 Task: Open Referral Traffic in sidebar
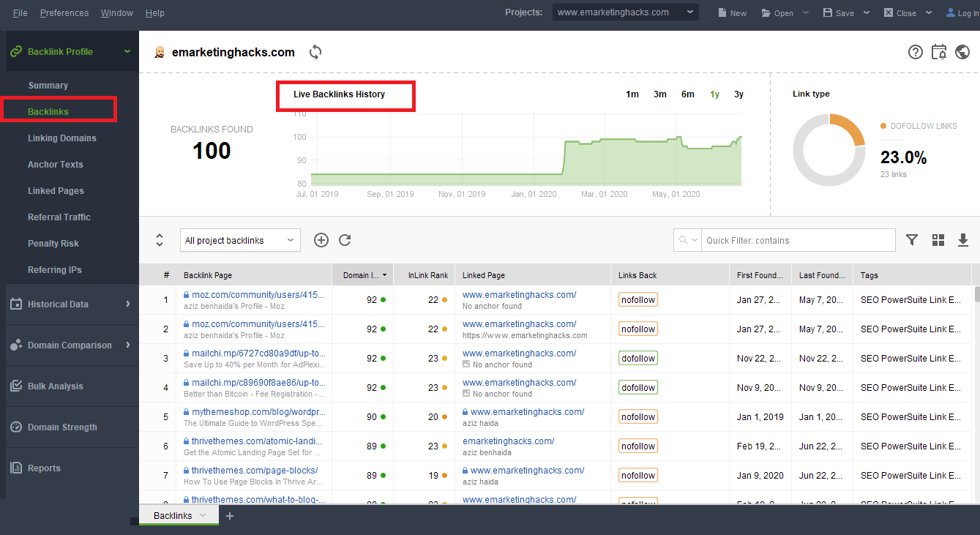[x=59, y=217]
